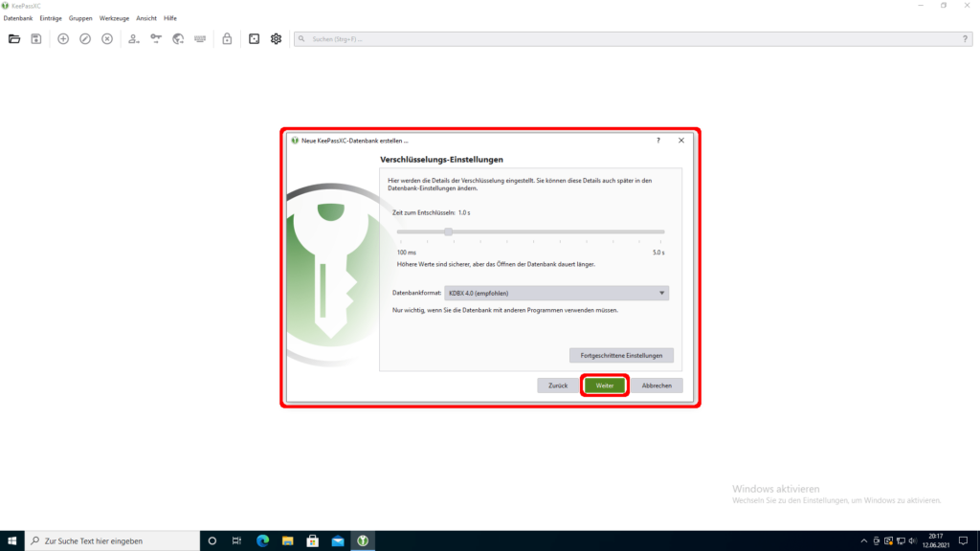Click the edit entry pencil icon
This screenshot has width=980, height=551.
85,38
